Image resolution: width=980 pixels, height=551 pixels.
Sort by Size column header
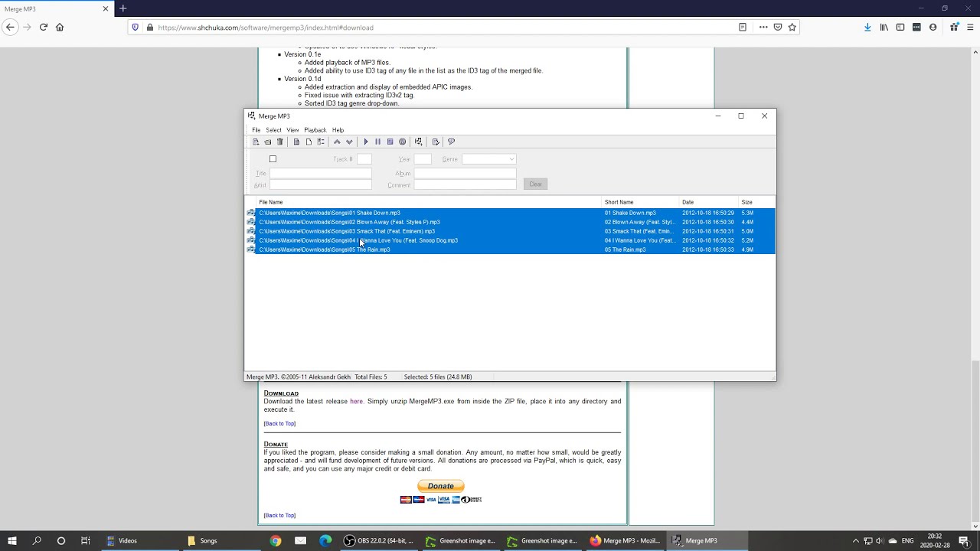[756, 202]
